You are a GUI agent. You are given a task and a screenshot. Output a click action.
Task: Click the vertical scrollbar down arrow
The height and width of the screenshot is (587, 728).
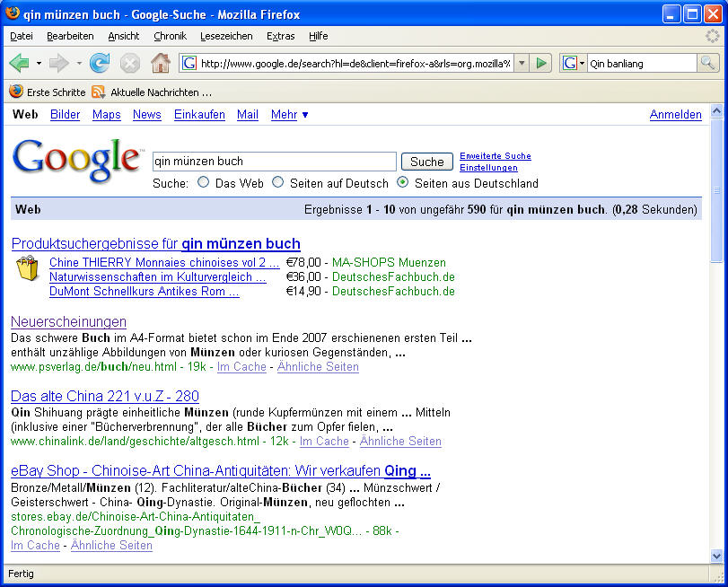(717, 556)
